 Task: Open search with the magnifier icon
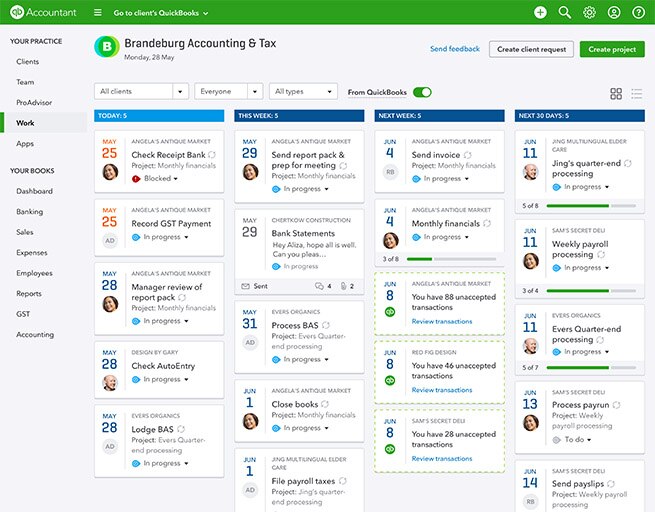[x=565, y=13]
